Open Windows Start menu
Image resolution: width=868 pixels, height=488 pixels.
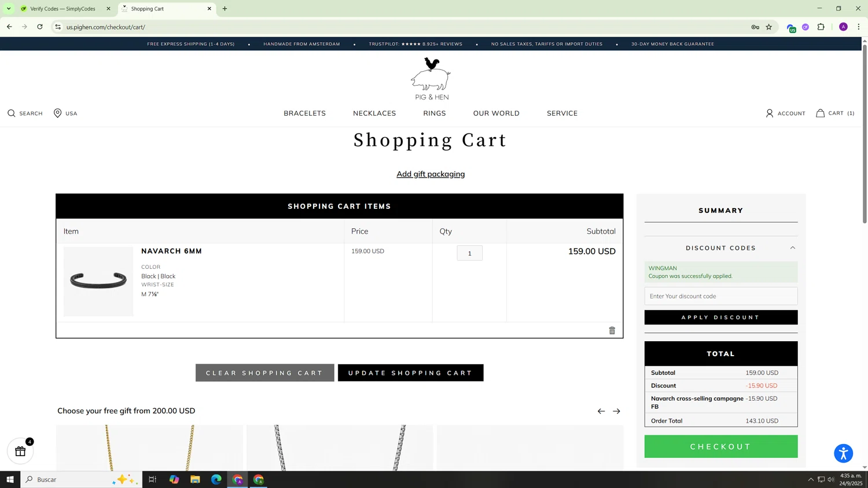pos(10,479)
